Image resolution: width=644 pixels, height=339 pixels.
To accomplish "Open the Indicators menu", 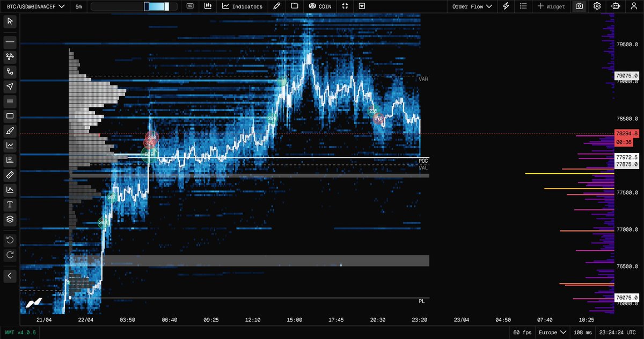I will click(x=243, y=6).
